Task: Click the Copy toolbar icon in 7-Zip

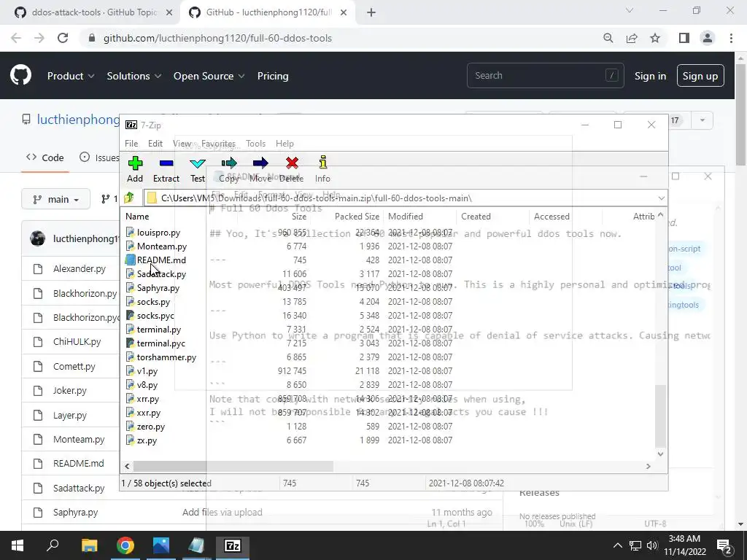Action: [x=228, y=169]
